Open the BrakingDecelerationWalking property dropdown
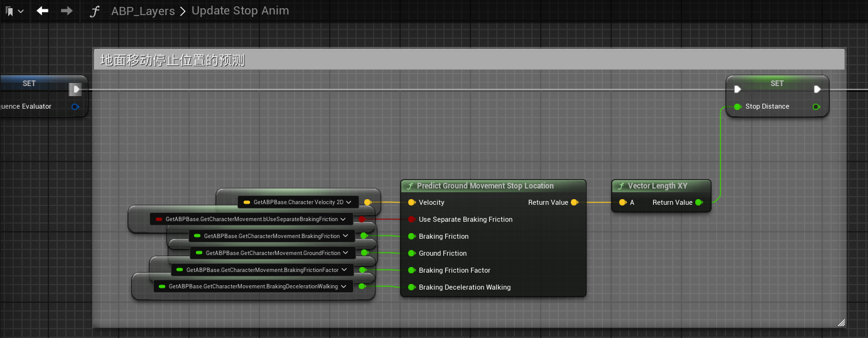Screen dimensions: 868x338 coord(252,287)
